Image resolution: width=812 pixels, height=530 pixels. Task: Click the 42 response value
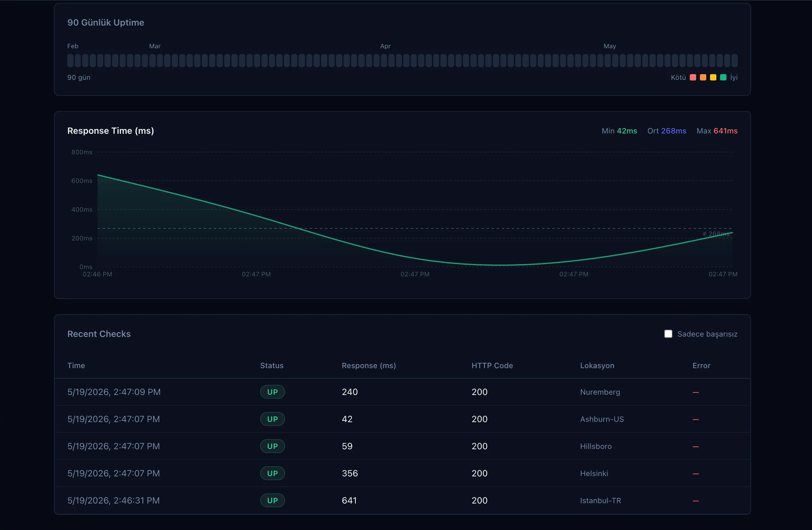[347, 419]
